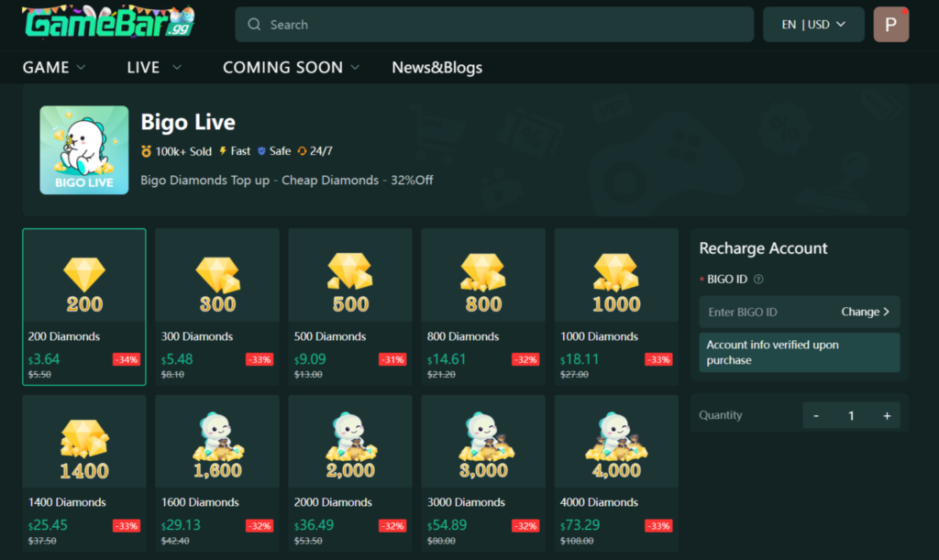The height and width of the screenshot is (560, 939).
Task: Click the Change button for BIGO ID
Action: (x=865, y=312)
